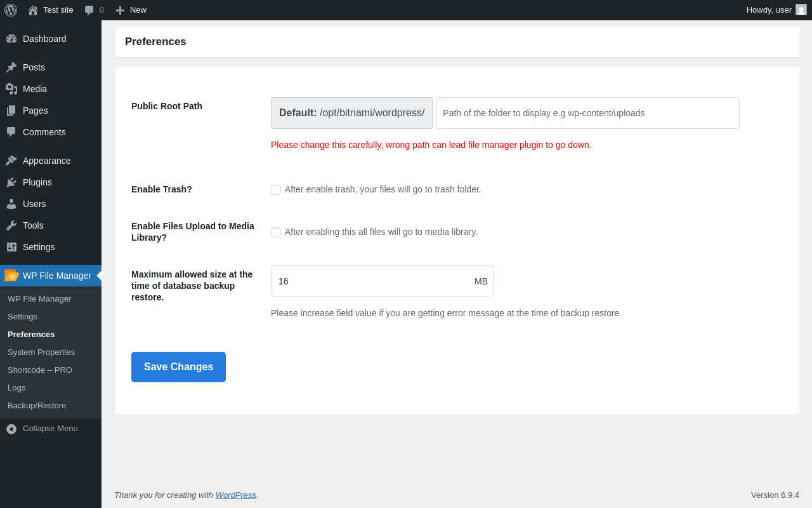The image size is (812, 508).
Task: Click the Tools wrench icon
Action: [x=11, y=225]
